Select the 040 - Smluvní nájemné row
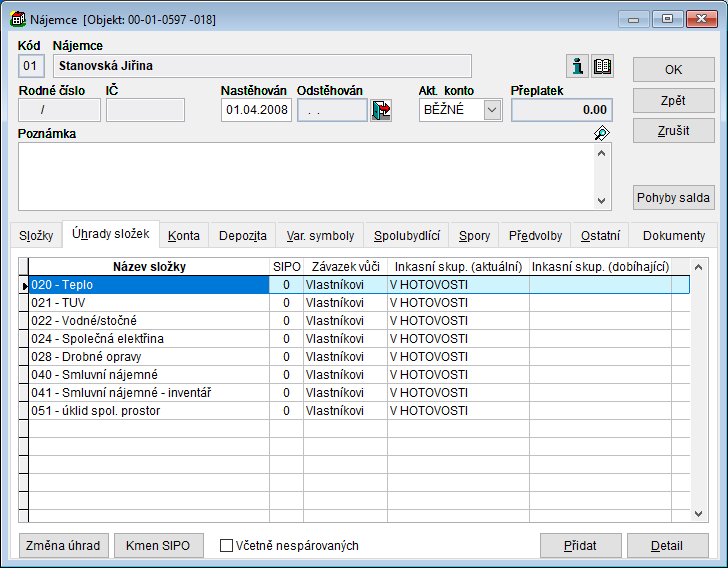728x568 pixels. (x=148, y=374)
